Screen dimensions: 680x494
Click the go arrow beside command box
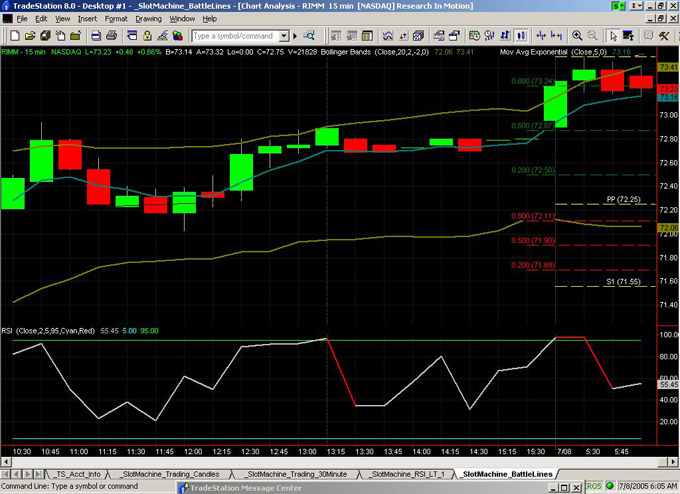click(x=295, y=36)
